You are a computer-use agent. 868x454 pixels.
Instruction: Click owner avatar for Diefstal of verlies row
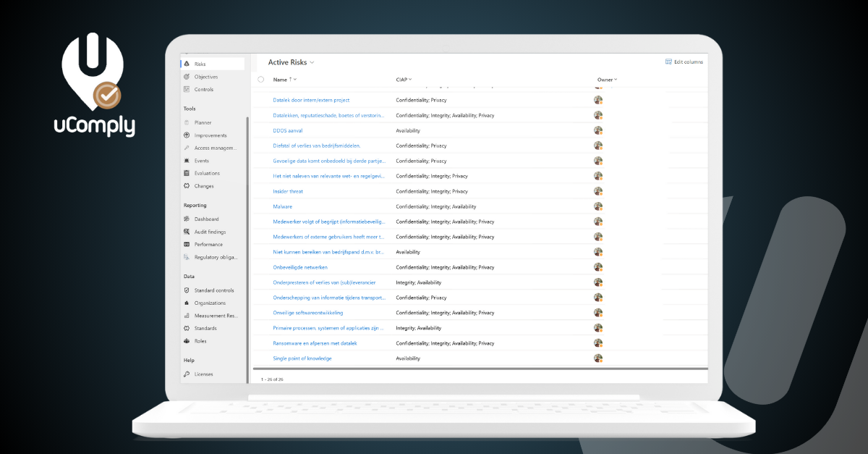(598, 146)
